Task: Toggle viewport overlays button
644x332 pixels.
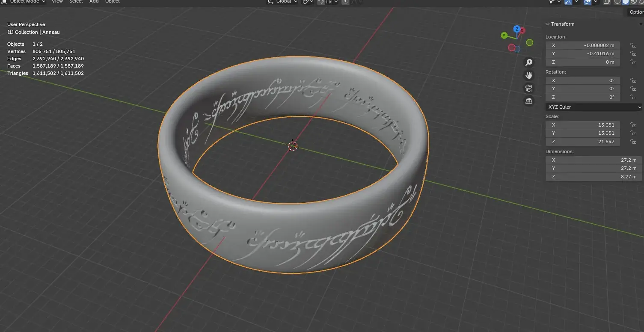Action: coord(588,2)
